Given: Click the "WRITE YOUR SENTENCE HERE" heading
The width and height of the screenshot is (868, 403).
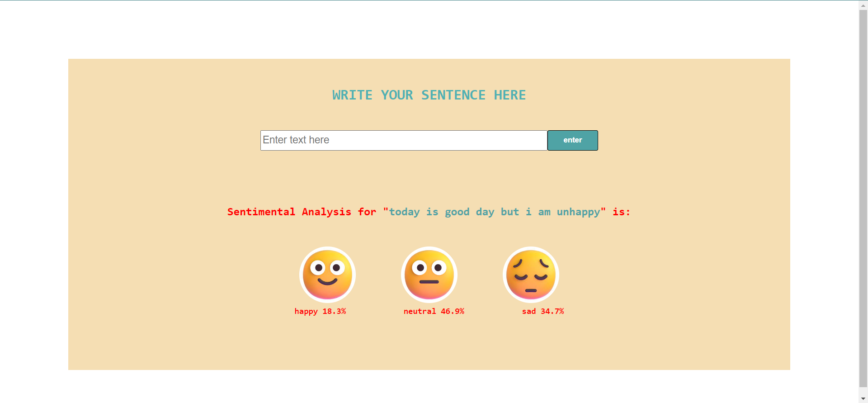Looking at the screenshot, I should (429, 95).
